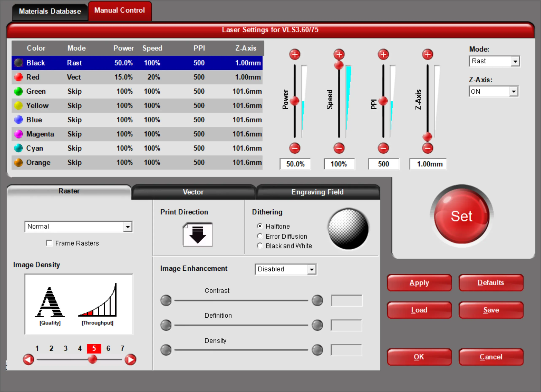Click Red row mode cell Vect
This screenshot has height=392, width=541.
74,77
